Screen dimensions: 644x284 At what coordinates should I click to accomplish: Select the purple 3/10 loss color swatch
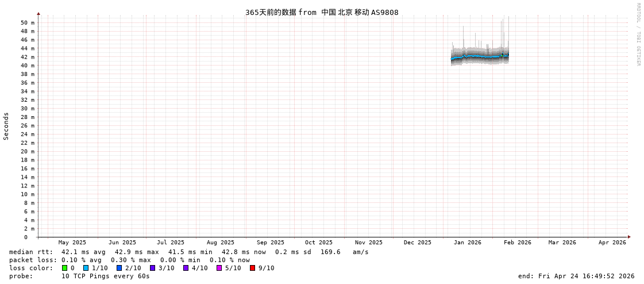[152, 268]
